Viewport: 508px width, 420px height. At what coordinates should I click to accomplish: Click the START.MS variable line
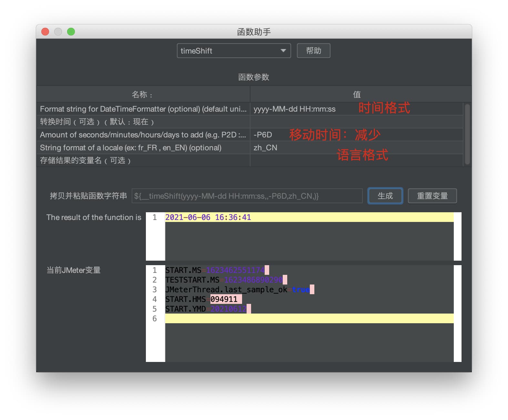(x=215, y=270)
